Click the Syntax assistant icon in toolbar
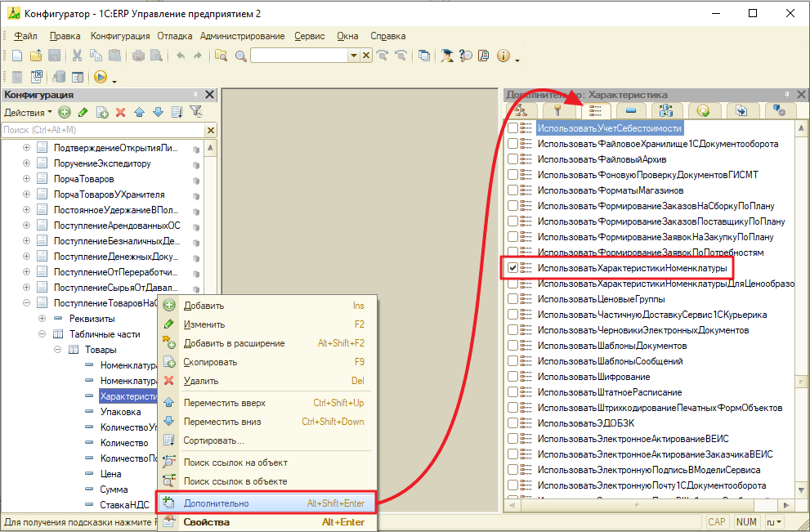 [x=446, y=56]
